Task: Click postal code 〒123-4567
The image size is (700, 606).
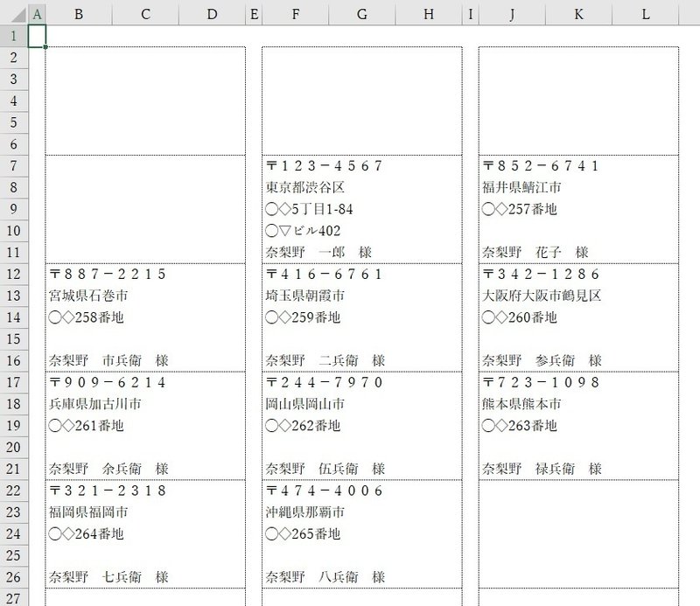Action: [325, 166]
